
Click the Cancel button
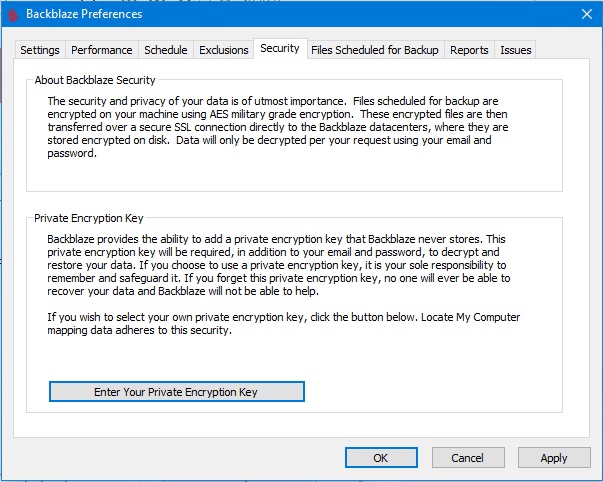click(468, 458)
